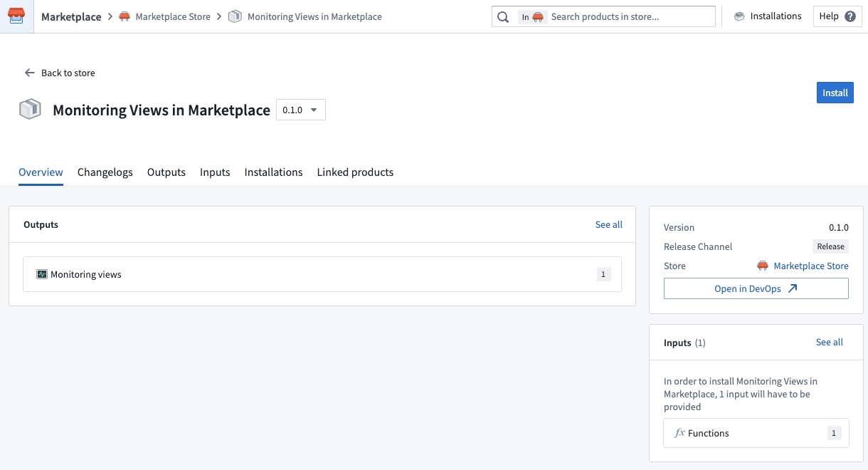This screenshot has width=868, height=470.
Task: Click the cube icon next to the product title
Action: click(x=30, y=109)
